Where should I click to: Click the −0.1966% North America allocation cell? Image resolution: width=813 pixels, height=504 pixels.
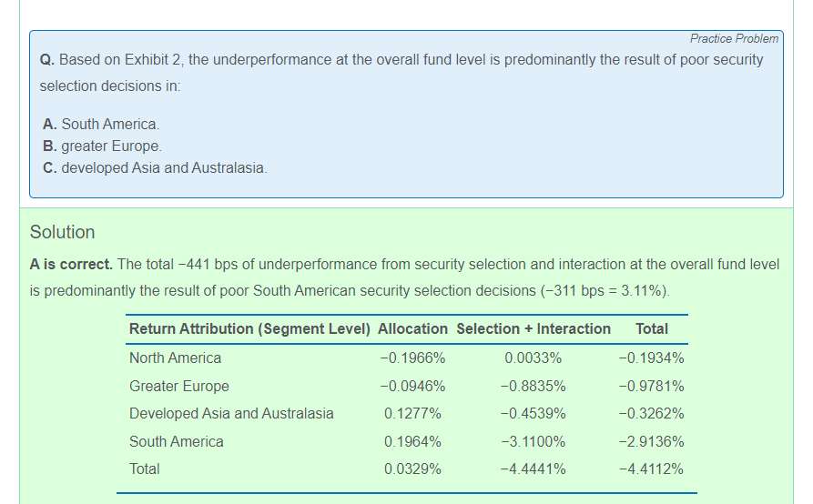coord(412,358)
